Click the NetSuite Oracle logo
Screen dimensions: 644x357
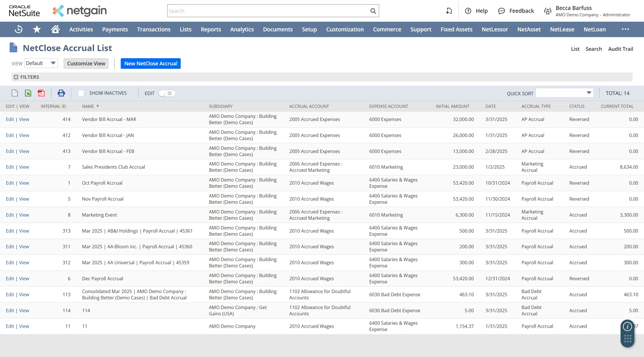tap(24, 11)
